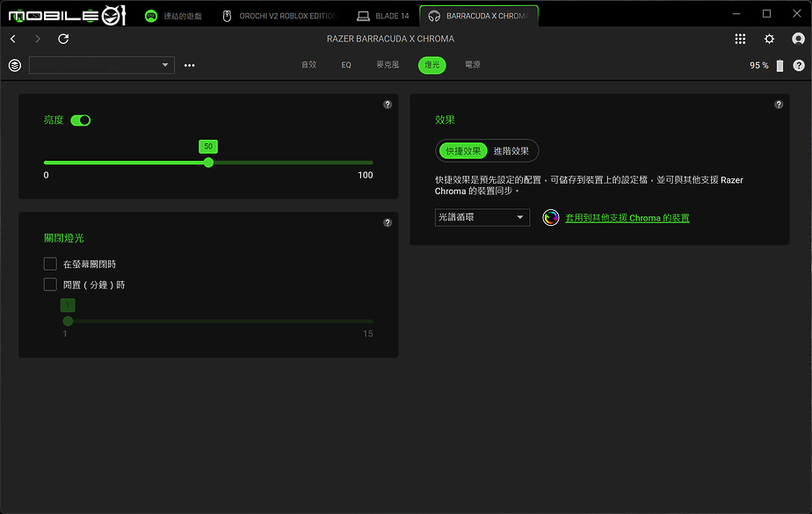Open the 麥克風 microphone tab
This screenshot has height=514, width=812.
388,65
